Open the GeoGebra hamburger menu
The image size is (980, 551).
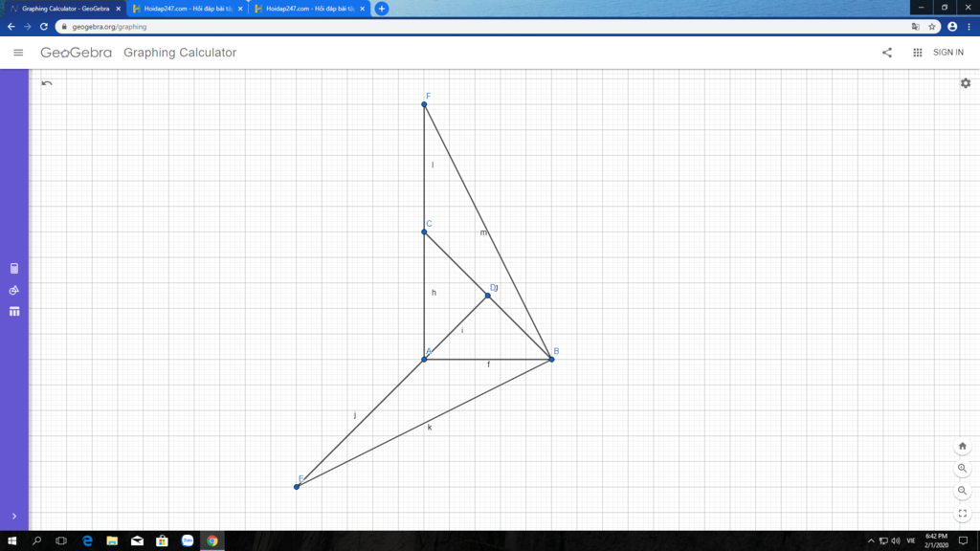pos(18,53)
